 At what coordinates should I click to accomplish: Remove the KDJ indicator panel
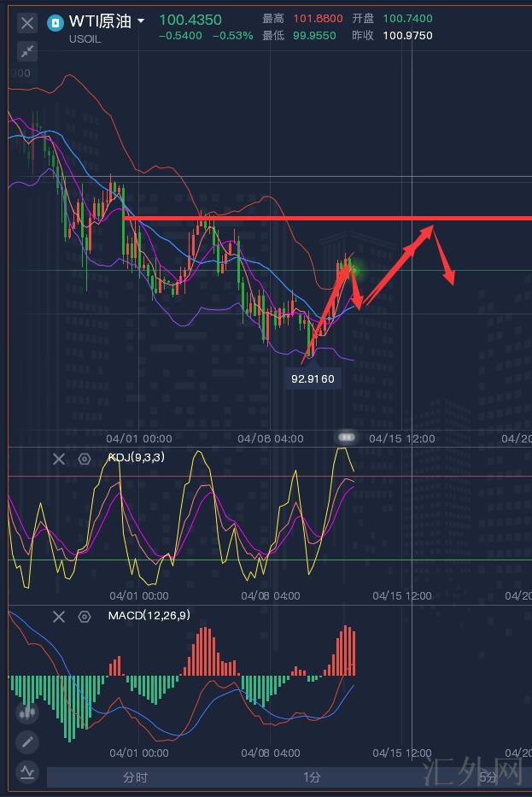[59, 459]
